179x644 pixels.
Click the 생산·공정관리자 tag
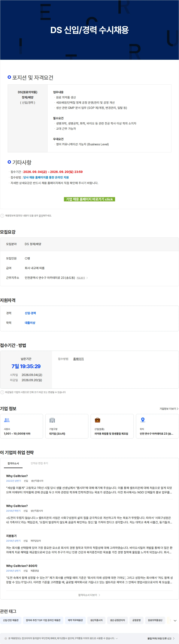(117, 620)
